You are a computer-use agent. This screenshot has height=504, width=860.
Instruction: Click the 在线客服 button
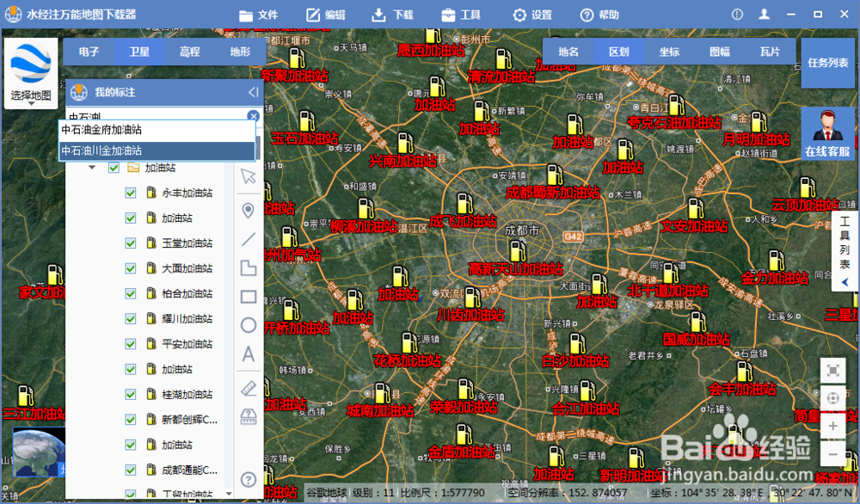pyautogui.click(x=828, y=133)
